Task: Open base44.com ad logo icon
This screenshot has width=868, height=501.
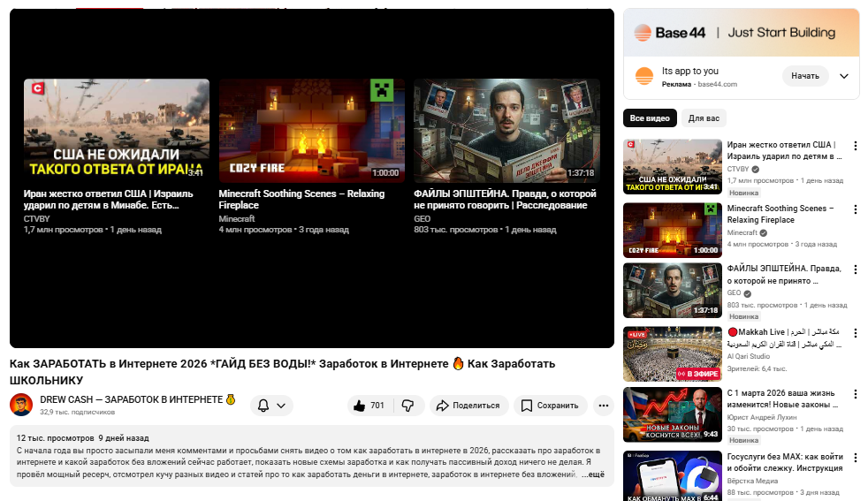Action: pyautogui.click(x=643, y=76)
